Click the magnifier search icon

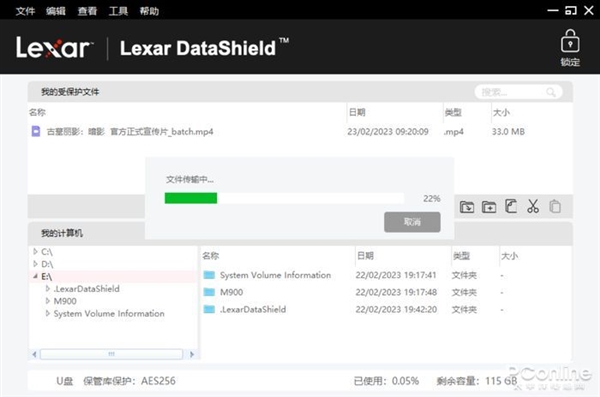pos(551,92)
